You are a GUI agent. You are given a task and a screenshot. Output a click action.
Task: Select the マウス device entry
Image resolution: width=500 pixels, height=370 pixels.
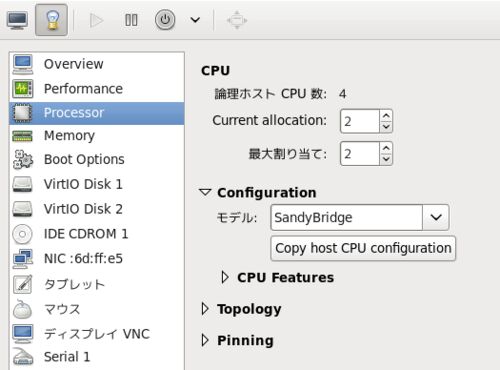pos(97,309)
